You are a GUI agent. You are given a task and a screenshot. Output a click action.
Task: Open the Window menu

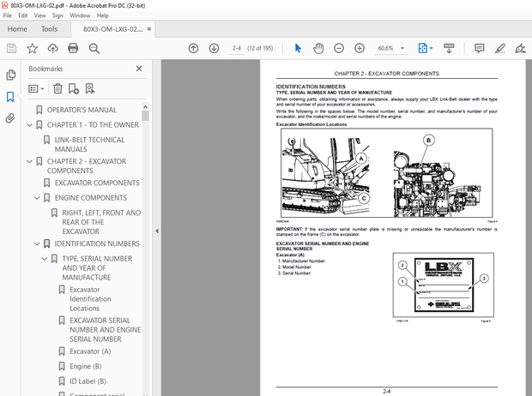[x=80, y=15]
